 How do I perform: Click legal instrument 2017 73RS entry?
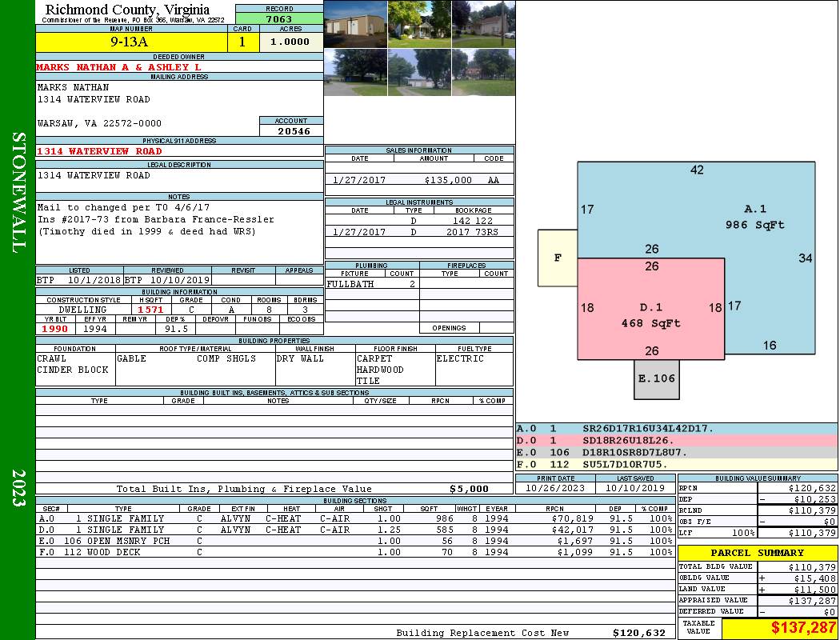coord(472,232)
